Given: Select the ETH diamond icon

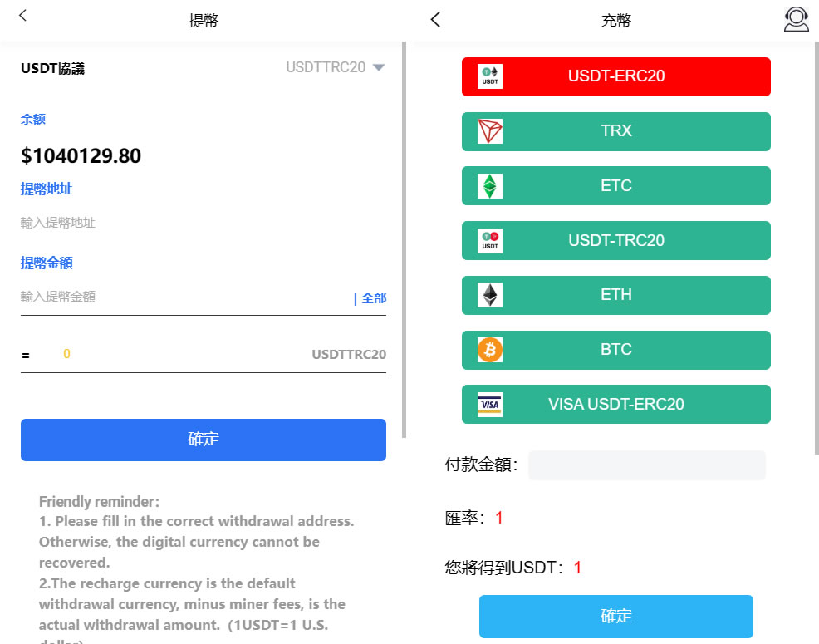Looking at the screenshot, I should [488, 295].
